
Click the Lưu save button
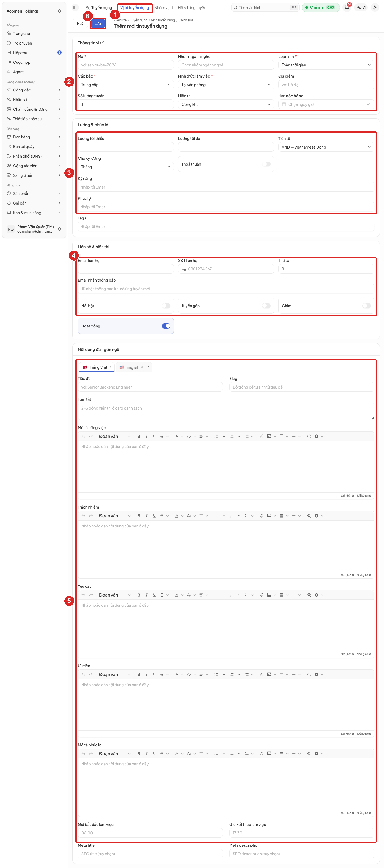(98, 23)
